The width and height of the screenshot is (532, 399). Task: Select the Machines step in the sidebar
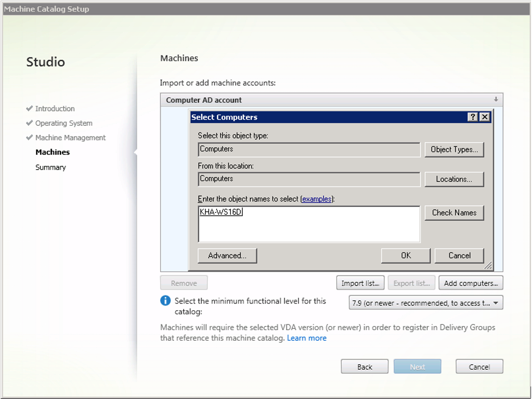coord(53,152)
